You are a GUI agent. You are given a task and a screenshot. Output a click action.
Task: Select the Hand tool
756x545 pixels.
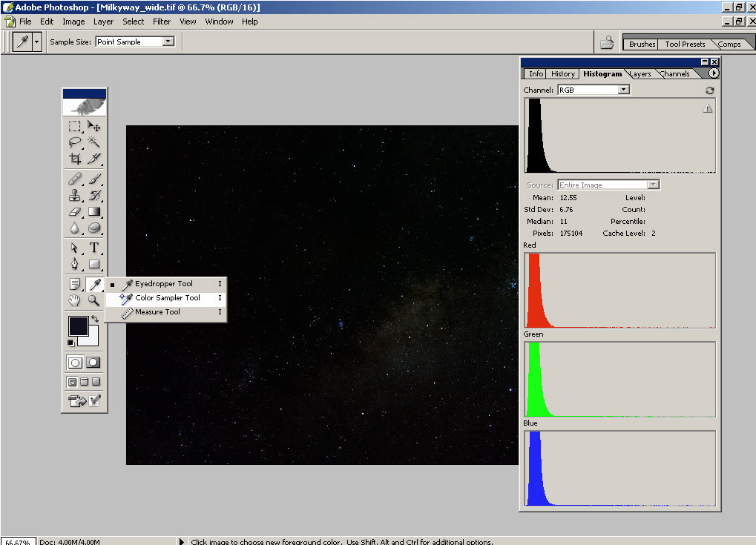[75, 300]
